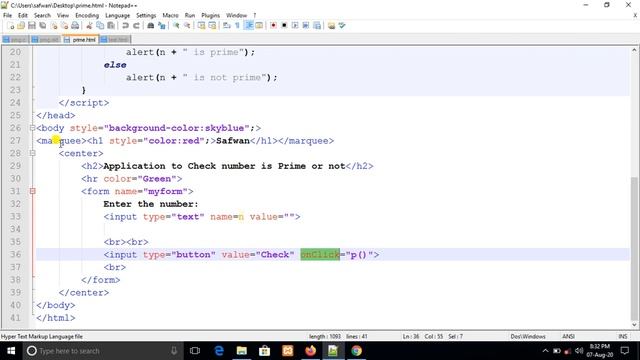Screen dimensions: 640x360
Task: Open the Plugins menu
Action: point(211,15)
